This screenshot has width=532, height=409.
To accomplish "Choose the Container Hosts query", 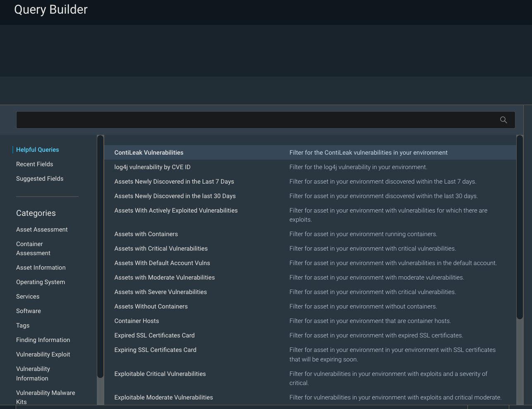I will point(137,321).
